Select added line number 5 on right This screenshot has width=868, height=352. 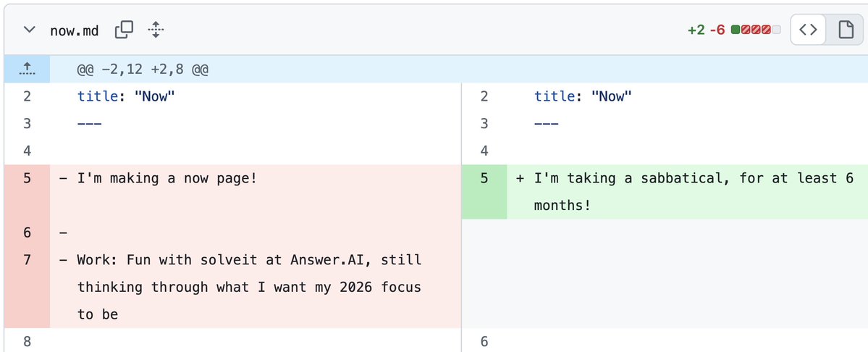[x=484, y=178]
